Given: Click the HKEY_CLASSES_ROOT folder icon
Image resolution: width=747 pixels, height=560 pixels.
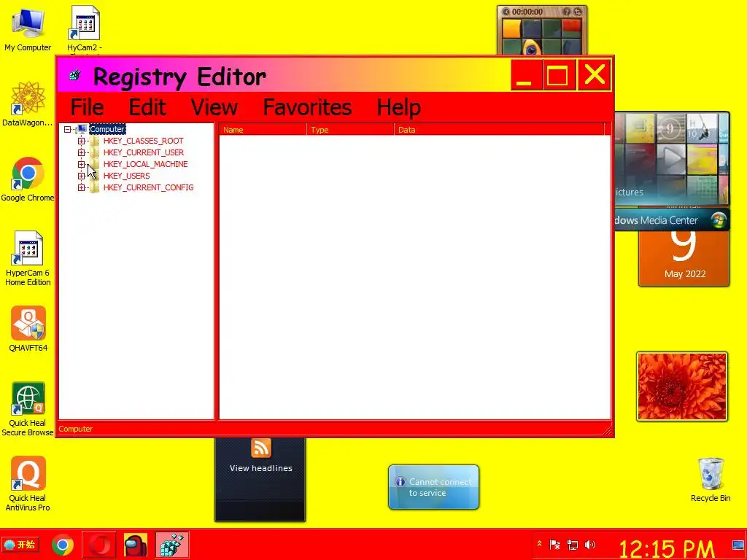Looking at the screenshot, I should (94, 141).
